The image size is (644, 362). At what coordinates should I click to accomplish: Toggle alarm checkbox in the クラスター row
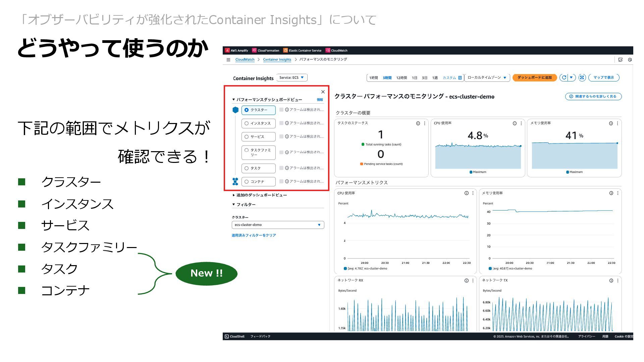[281, 110]
